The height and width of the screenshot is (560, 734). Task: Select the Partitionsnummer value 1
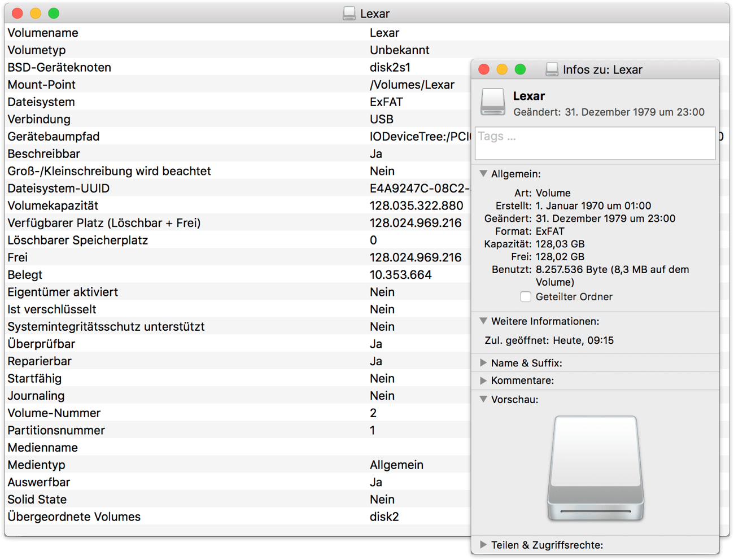pyautogui.click(x=373, y=430)
